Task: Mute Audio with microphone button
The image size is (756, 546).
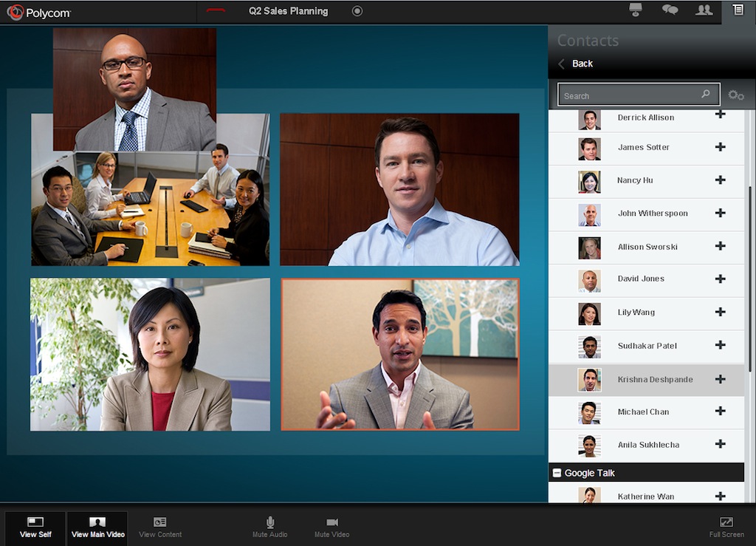Action: point(270,528)
